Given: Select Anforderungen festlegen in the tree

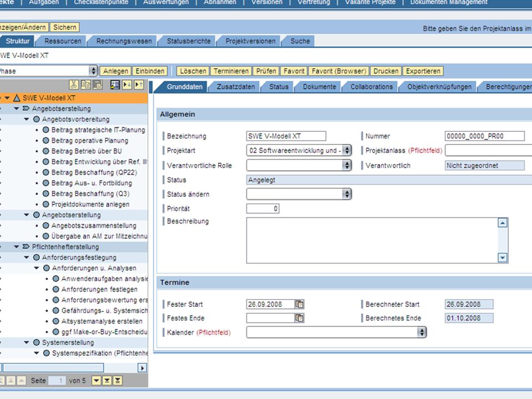Looking at the screenshot, I should (99, 289).
